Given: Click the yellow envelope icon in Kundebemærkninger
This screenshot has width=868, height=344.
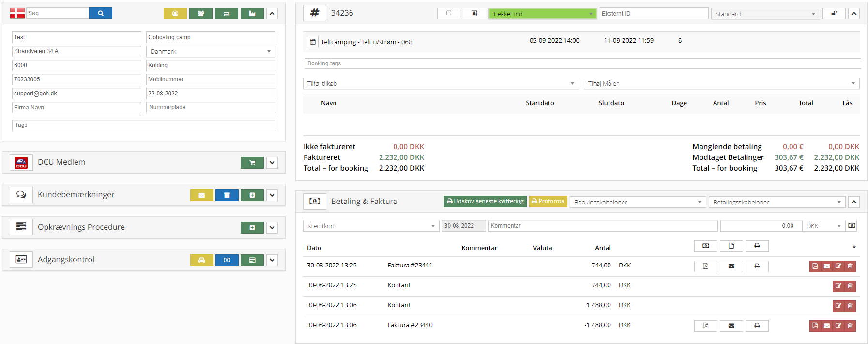Looking at the screenshot, I should tap(201, 195).
